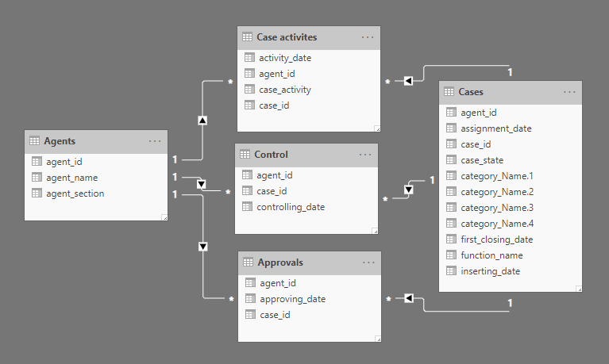Click the column icon next to function_name

451,255
